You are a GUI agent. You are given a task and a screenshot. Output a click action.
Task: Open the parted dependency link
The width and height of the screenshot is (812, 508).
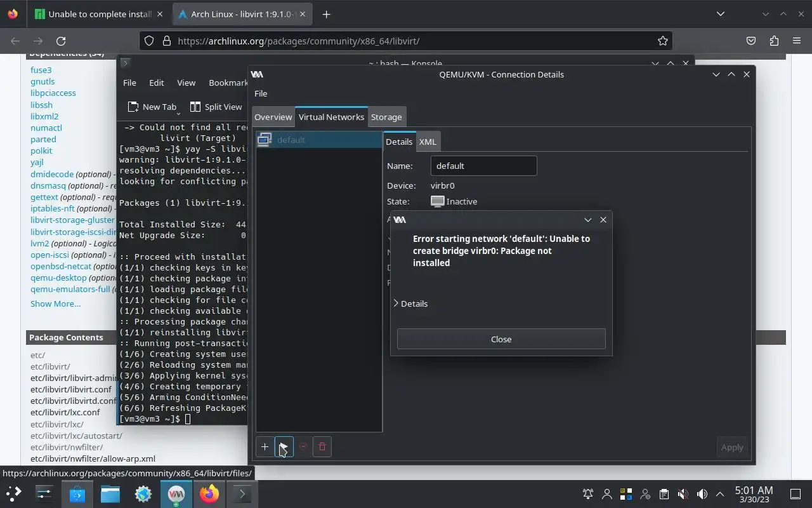[x=43, y=139]
